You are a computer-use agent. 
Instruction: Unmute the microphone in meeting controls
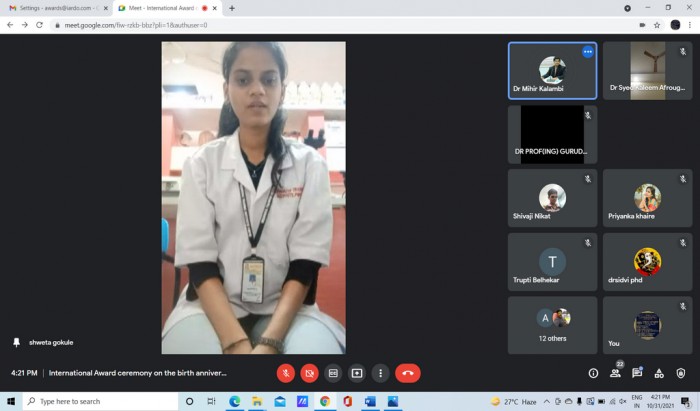(x=286, y=373)
